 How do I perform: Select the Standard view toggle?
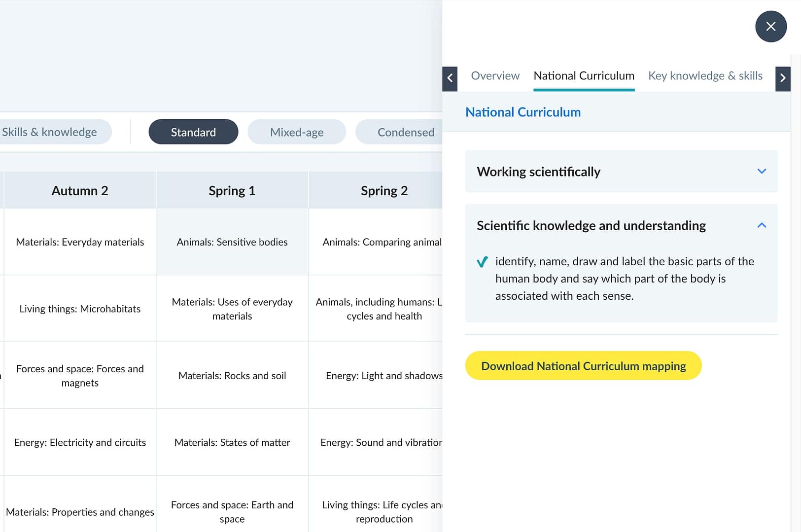click(x=193, y=132)
